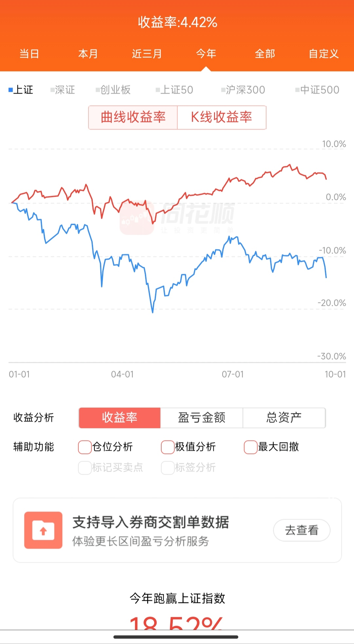Open the 本月 time range tab

point(88,54)
